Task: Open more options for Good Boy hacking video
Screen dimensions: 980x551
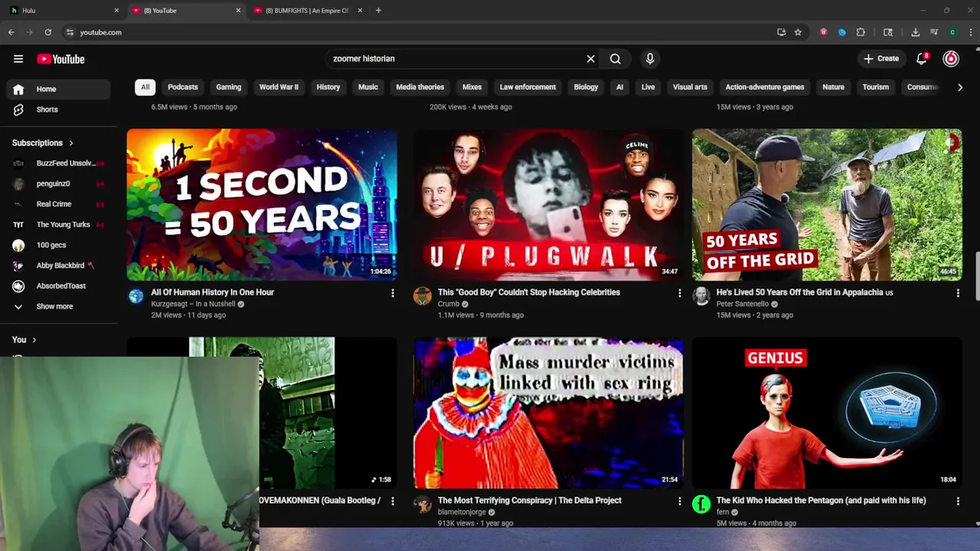Action: pos(679,293)
